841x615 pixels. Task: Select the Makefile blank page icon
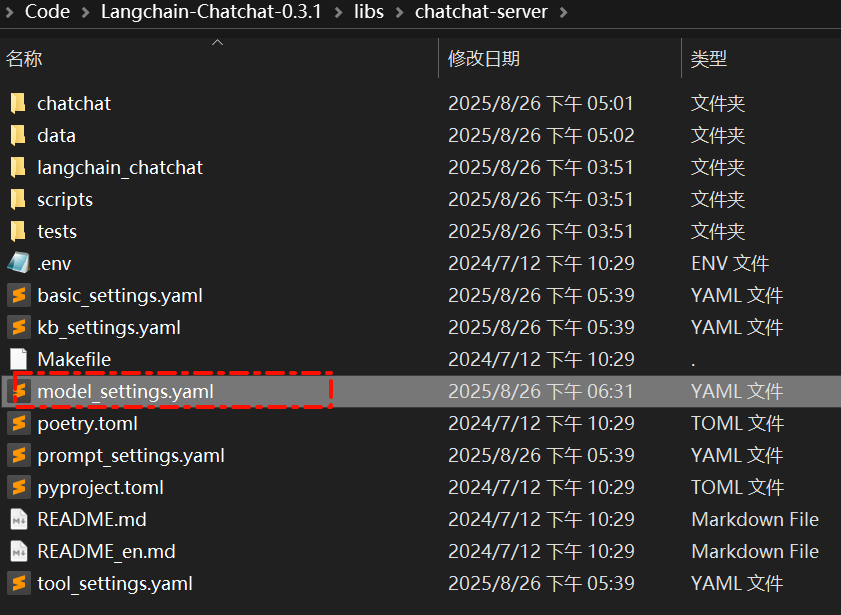point(19,359)
